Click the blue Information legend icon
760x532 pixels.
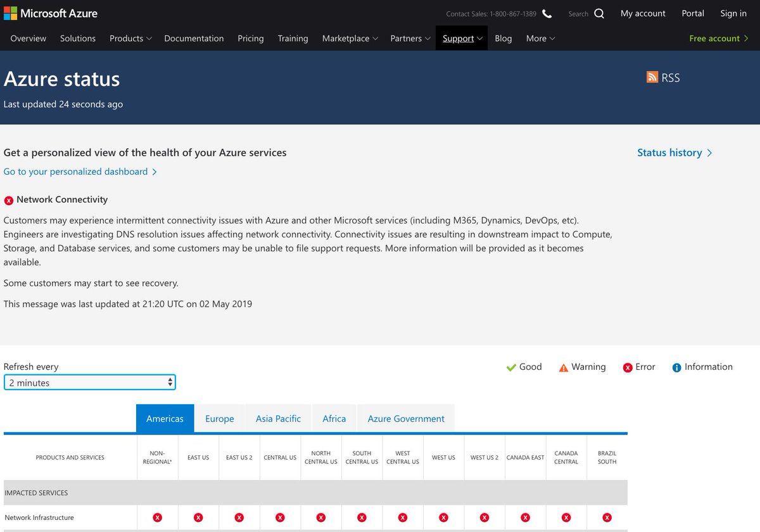pyautogui.click(x=676, y=367)
